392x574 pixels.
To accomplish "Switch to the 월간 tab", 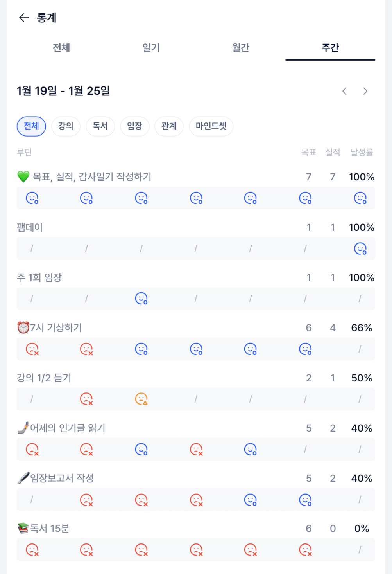I will click(x=240, y=48).
